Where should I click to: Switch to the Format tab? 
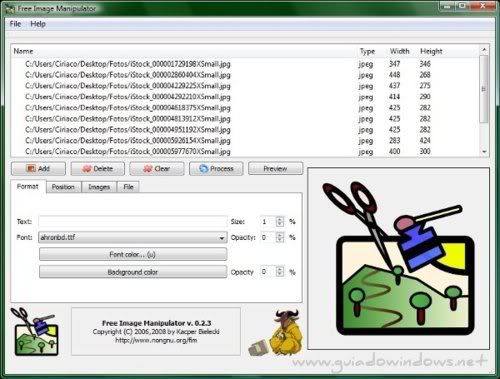(x=28, y=186)
